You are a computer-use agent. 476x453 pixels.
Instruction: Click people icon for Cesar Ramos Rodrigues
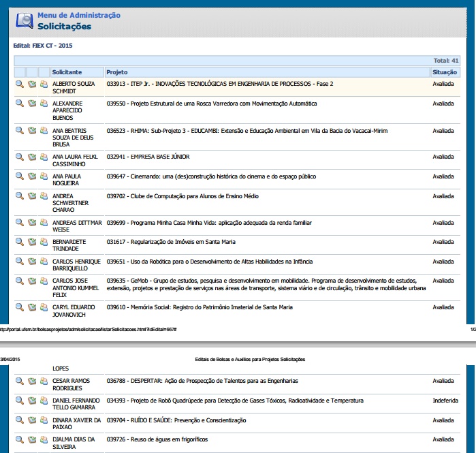[44, 381]
